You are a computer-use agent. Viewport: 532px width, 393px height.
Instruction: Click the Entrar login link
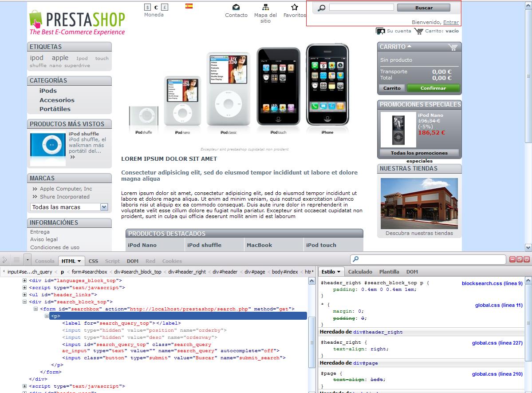451,22
